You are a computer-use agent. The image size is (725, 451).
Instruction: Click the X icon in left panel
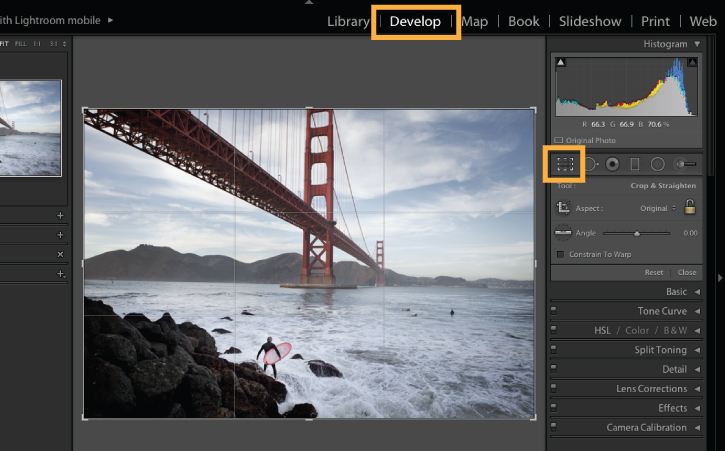coord(60,254)
